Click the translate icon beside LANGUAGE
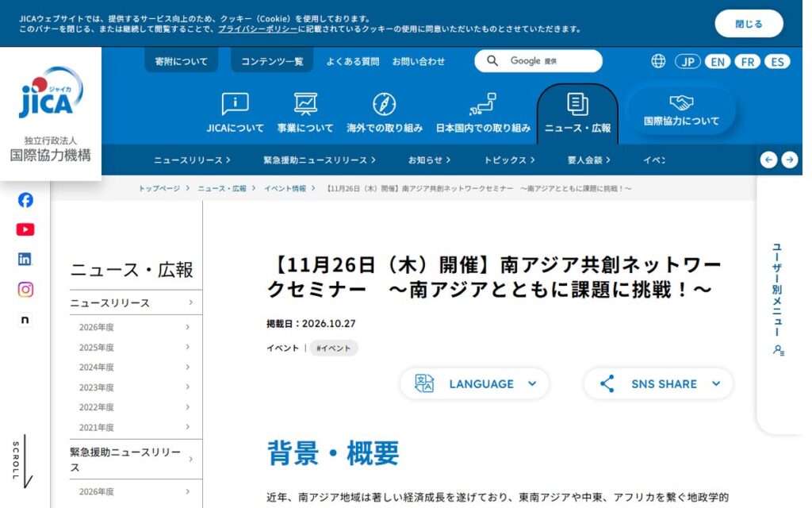The image size is (812, 508). pyautogui.click(x=424, y=383)
